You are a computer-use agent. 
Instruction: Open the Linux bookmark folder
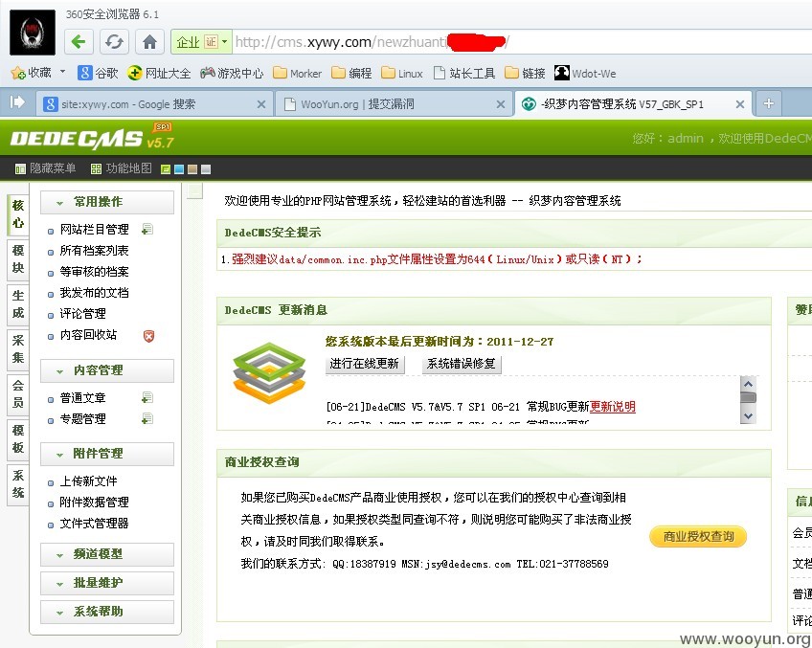point(402,73)
